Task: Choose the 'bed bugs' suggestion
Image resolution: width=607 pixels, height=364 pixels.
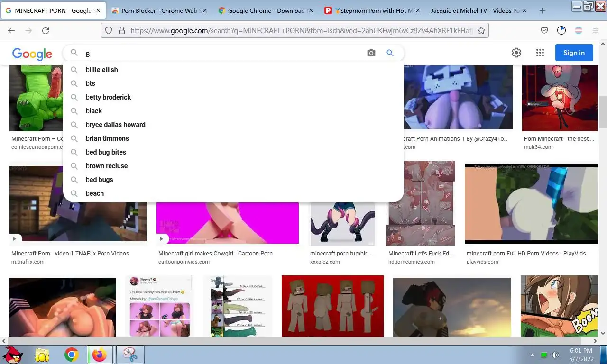Action: click(233, 180)
